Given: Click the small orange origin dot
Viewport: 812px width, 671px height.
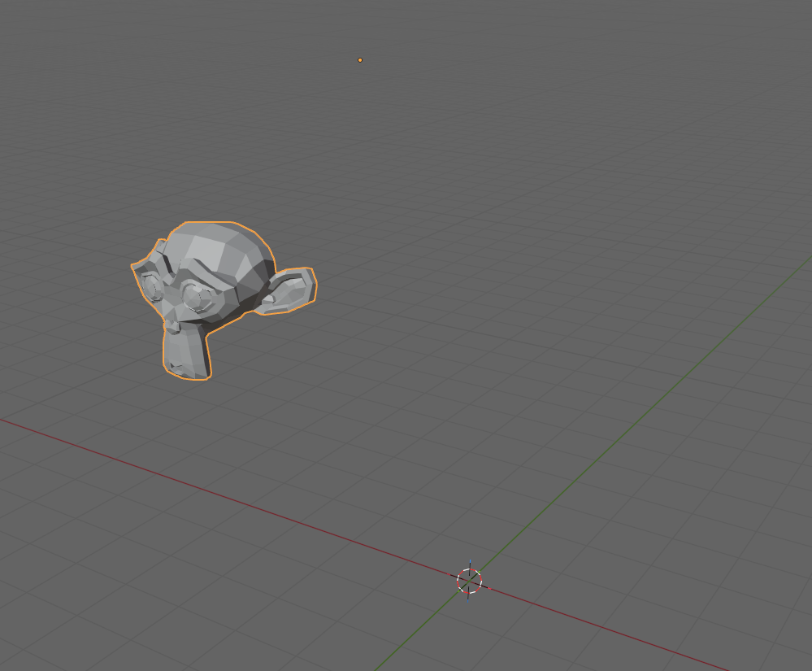Looking at the screenshot, I should tap(360, 60).
